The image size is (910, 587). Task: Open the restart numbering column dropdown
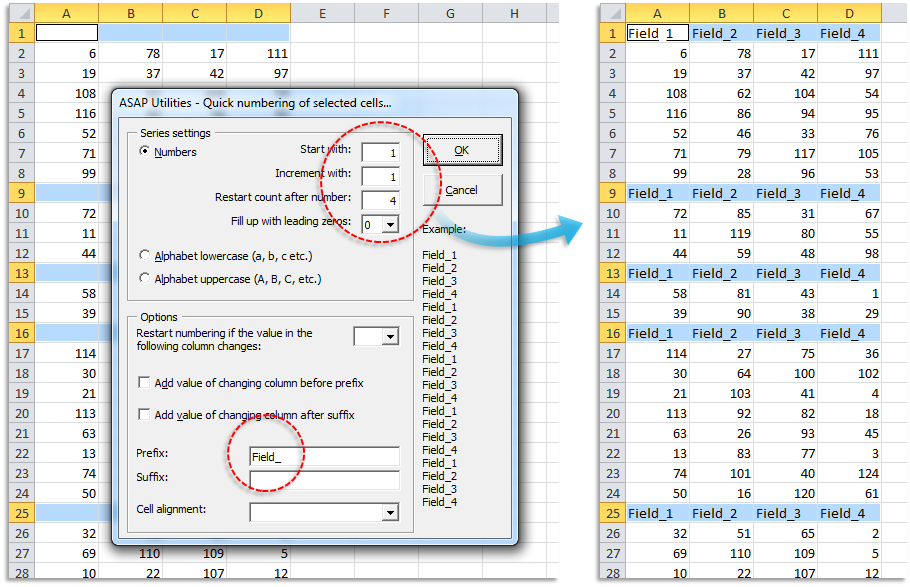point(391,336)
